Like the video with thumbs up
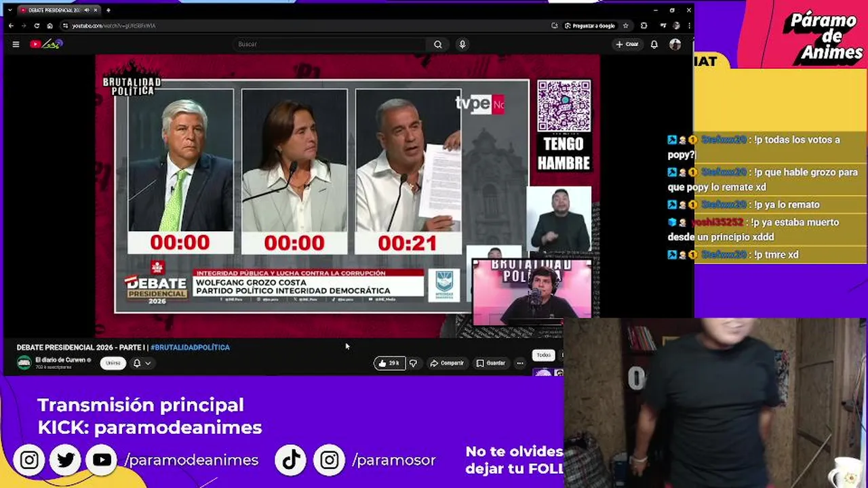 [x=389, y=363]
